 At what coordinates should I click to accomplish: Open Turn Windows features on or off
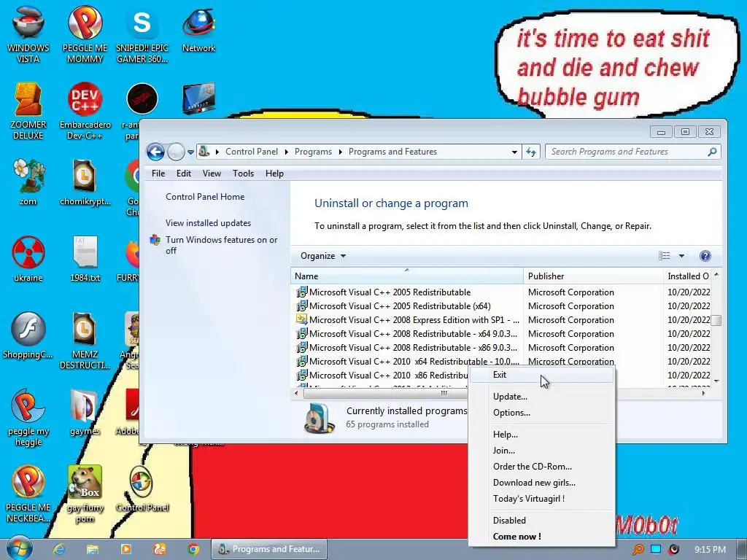click(x=221, y=245)
